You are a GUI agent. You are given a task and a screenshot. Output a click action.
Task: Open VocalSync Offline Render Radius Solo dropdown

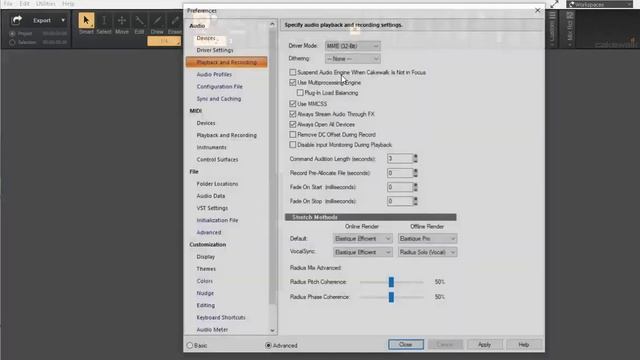click(427, 252)
